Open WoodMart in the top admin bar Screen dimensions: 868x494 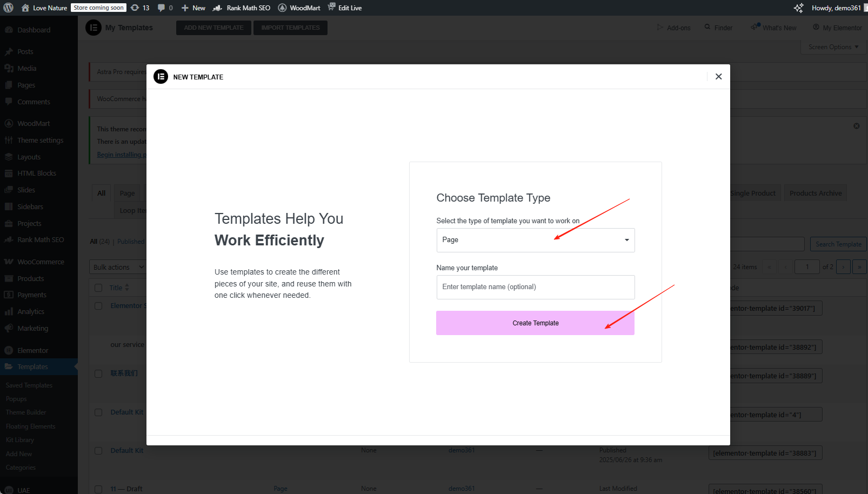(x=299, y=8)
